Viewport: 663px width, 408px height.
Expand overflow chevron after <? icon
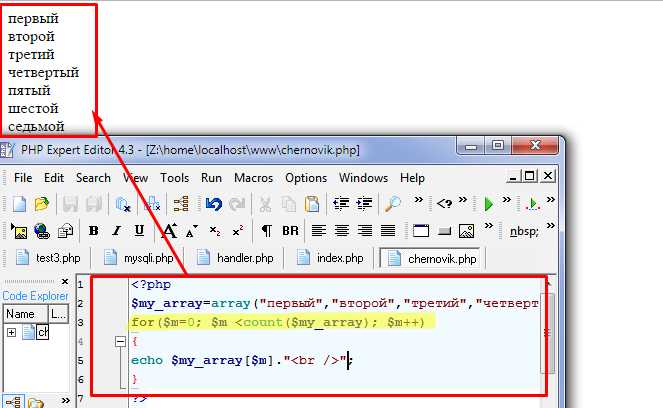click(x=463, y=200)
